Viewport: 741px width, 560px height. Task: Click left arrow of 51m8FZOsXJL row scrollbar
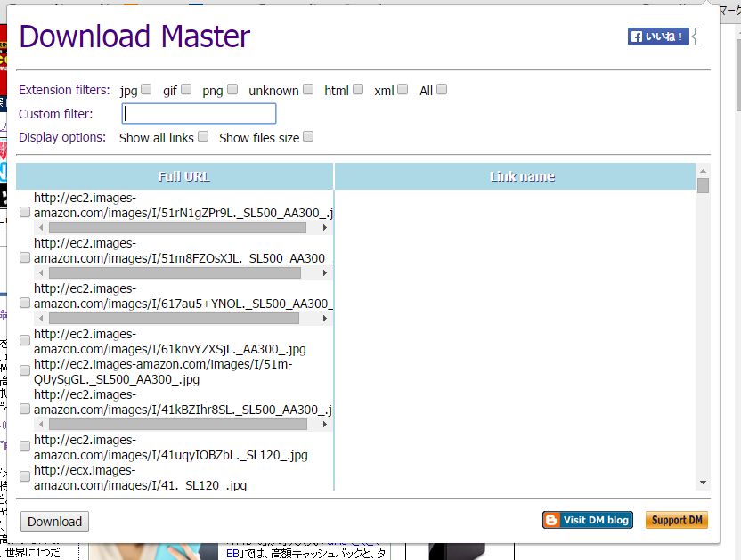(41, 273)
